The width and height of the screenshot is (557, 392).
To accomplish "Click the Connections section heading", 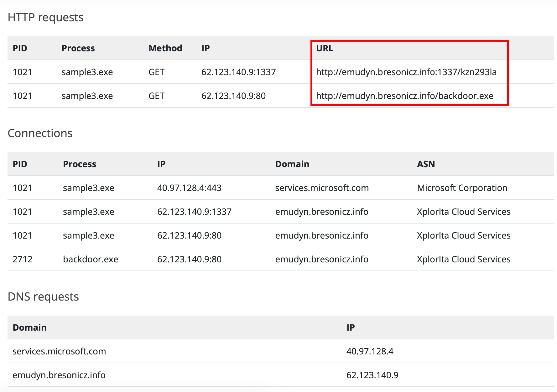I will [40, 133].
